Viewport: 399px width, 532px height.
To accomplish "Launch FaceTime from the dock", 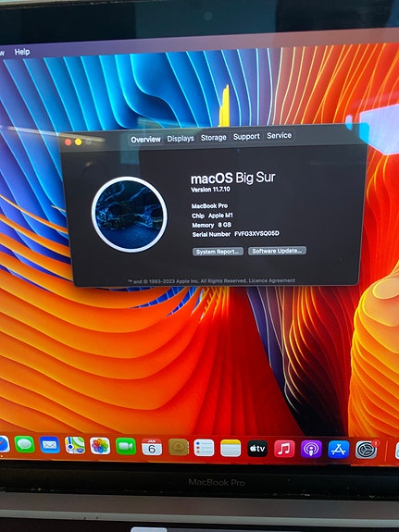I will coord(126,447).
